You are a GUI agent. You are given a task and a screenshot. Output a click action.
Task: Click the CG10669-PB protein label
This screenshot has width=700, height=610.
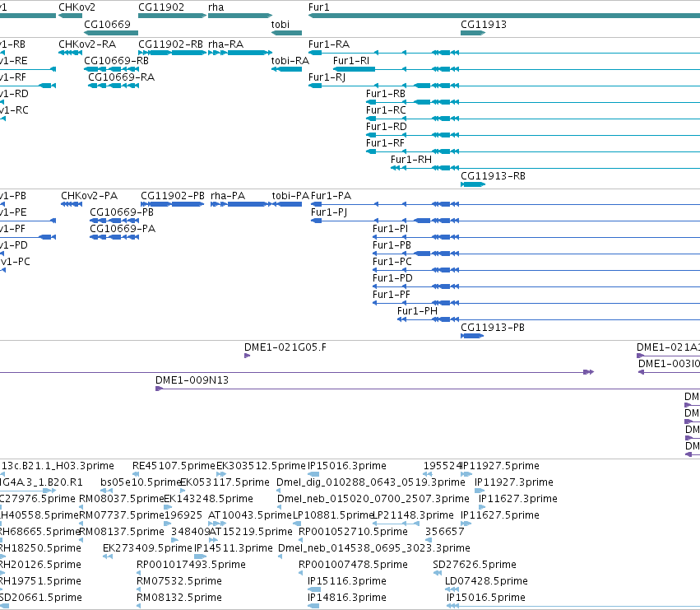coord(122,212)
